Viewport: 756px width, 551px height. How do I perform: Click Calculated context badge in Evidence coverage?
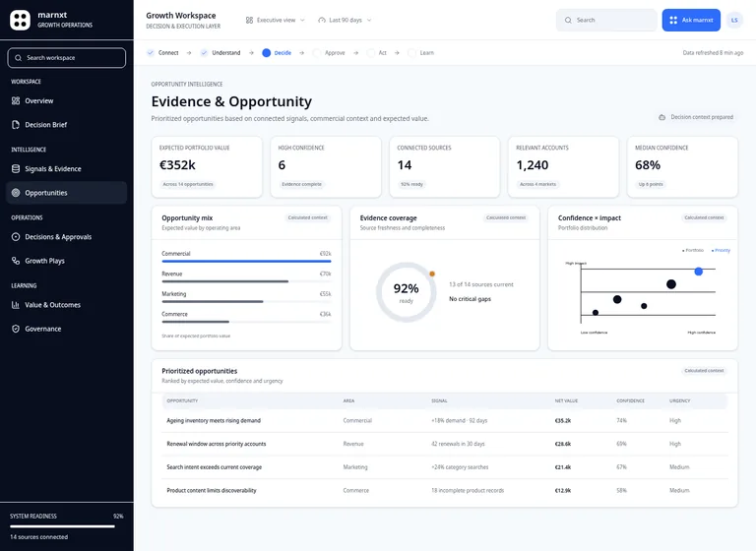coord(506,217)
